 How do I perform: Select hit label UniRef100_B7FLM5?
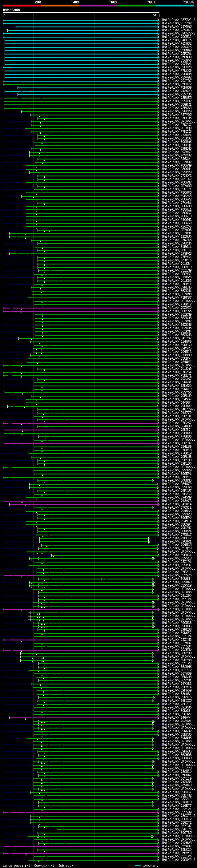[x=177, y=118]
